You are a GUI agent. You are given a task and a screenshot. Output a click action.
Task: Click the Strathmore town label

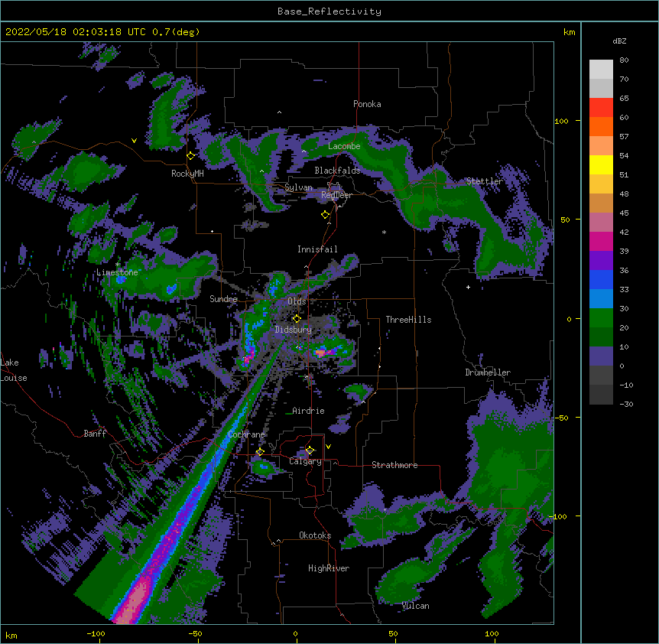click(x=394, y=465)
